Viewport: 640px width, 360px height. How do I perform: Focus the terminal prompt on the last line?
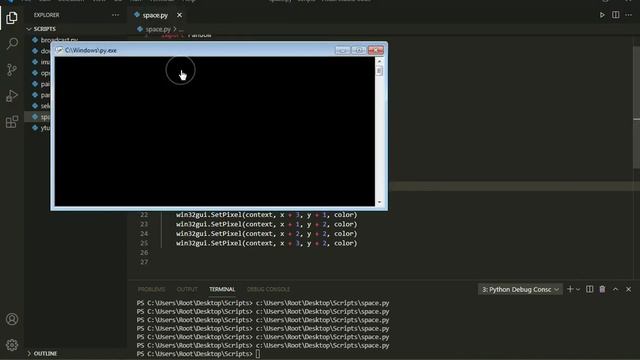[258, 354]
